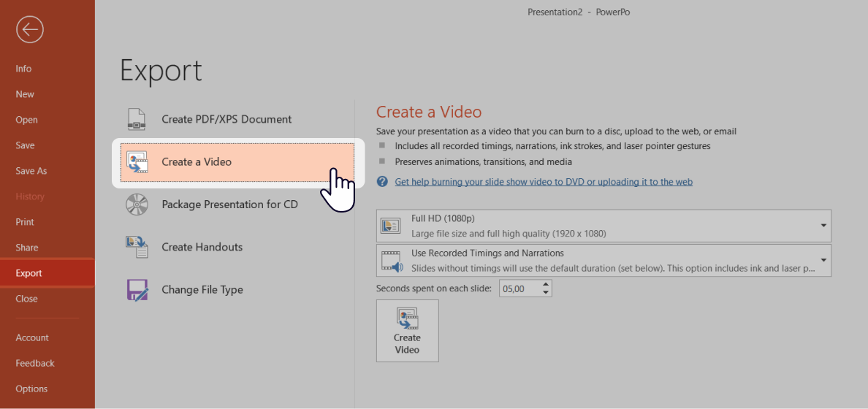Click 'Includes all recorded timings' bullet text
The image size is (868, 409).
(552, 146)
